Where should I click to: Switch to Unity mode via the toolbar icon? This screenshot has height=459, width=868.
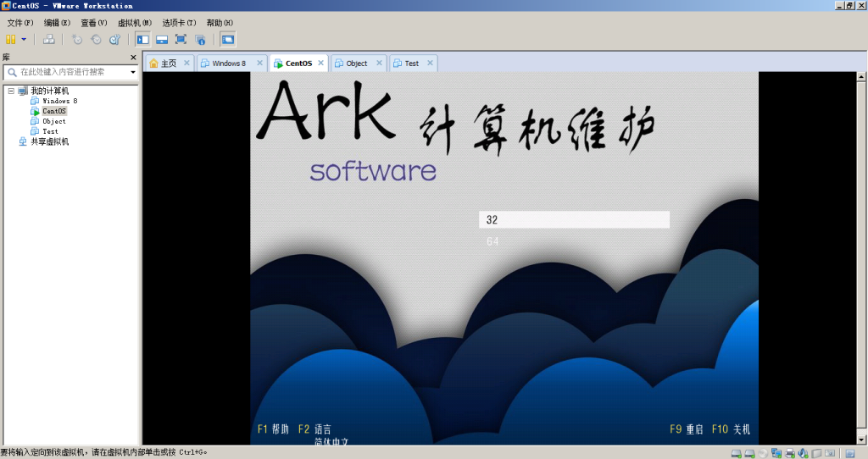click(200, 39)
